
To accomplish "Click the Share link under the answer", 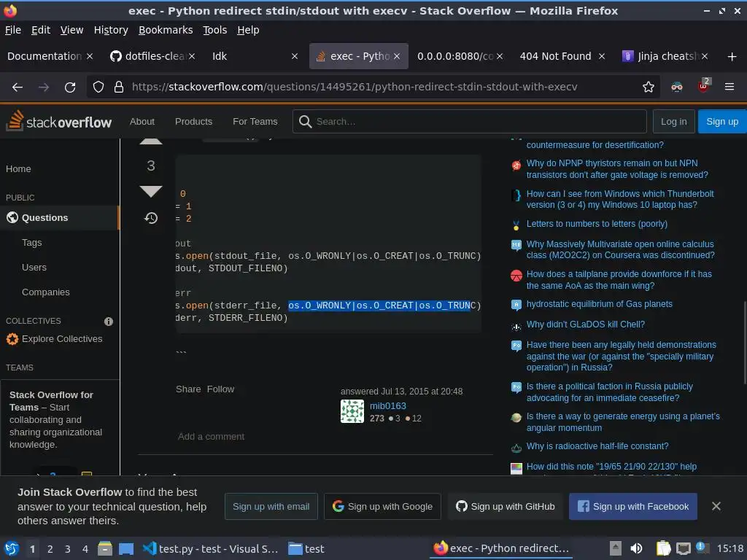I will point(188,389).
